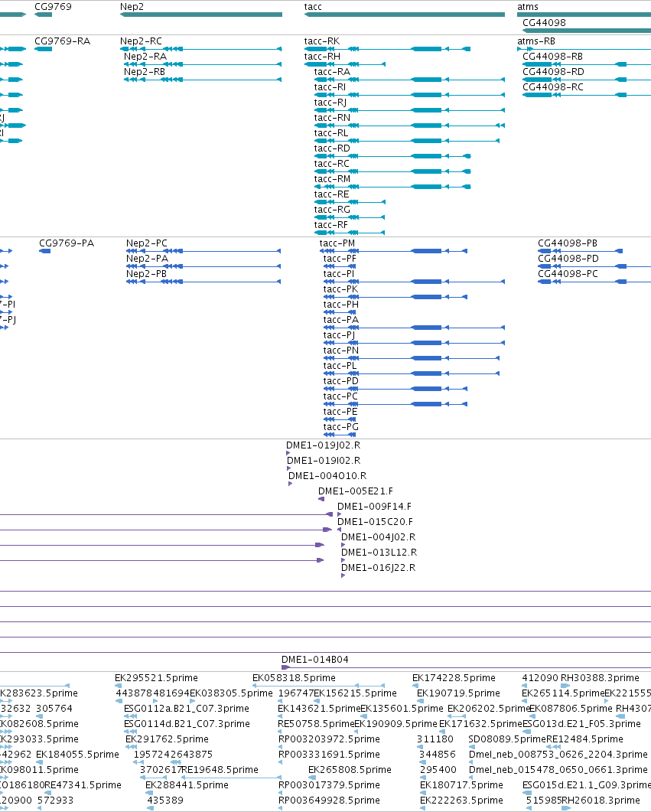The height and width of the screenshot is (812, 651).
Task: Select the tacc-PF protein label
Action: point(340,259)
